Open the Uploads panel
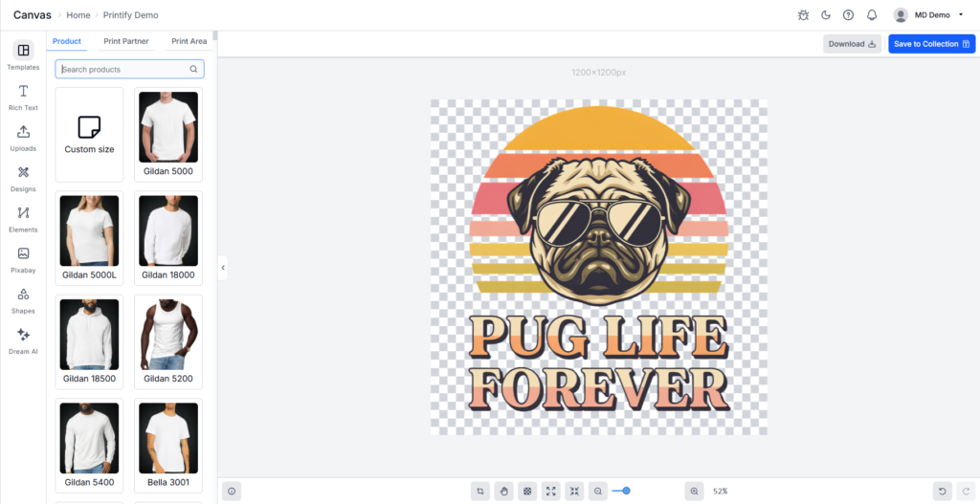Viewport: 980px width, 504px height. pyautogui.click(x=23, y=137)
